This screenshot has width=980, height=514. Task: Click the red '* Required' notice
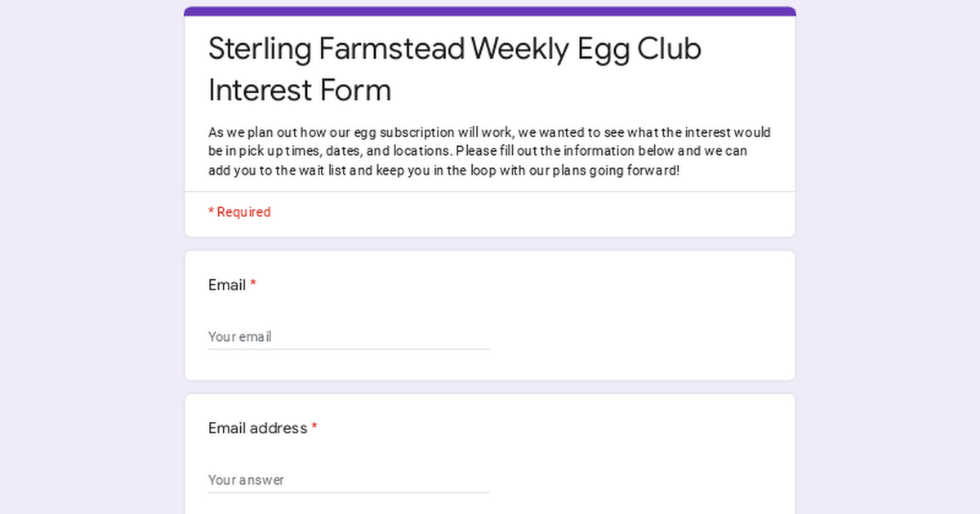click(239, 212)
